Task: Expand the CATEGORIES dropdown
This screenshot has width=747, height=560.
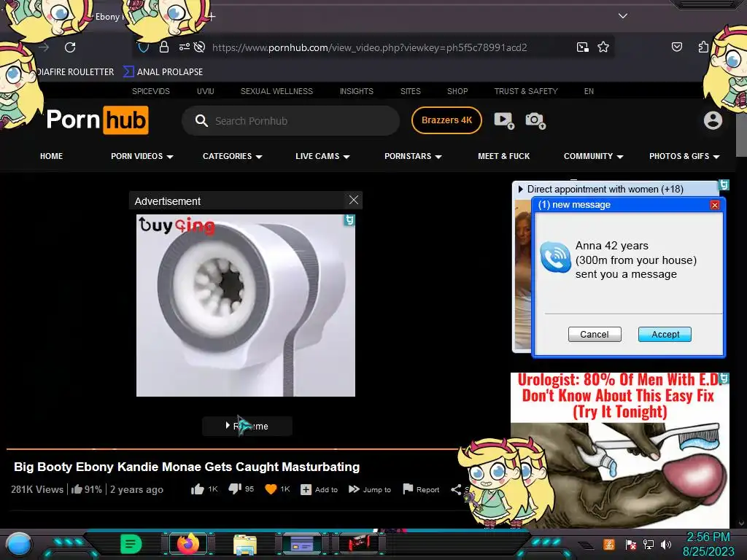Action: [x=233, y=156]
